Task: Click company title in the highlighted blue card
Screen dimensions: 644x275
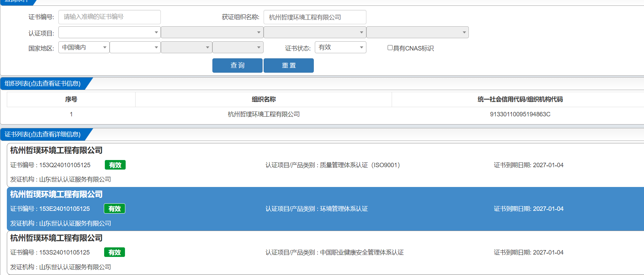Action: tap(56, 194)
